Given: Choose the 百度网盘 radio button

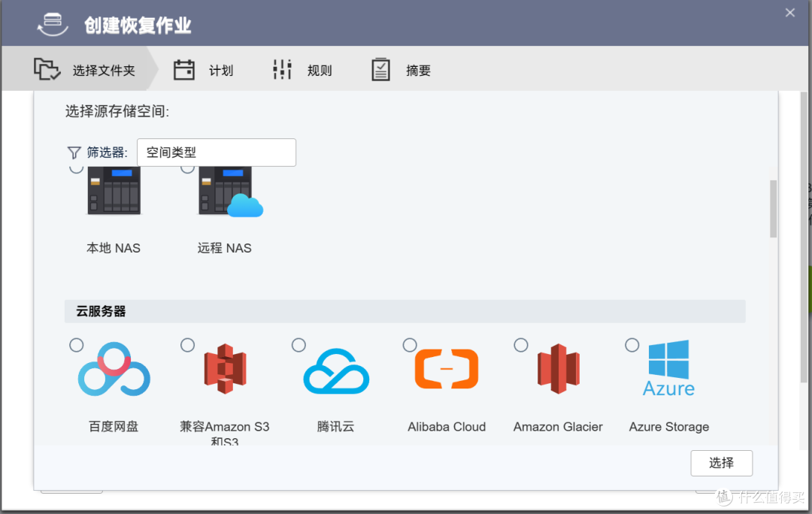Looking at the screenshot, I should click(77, 345).
